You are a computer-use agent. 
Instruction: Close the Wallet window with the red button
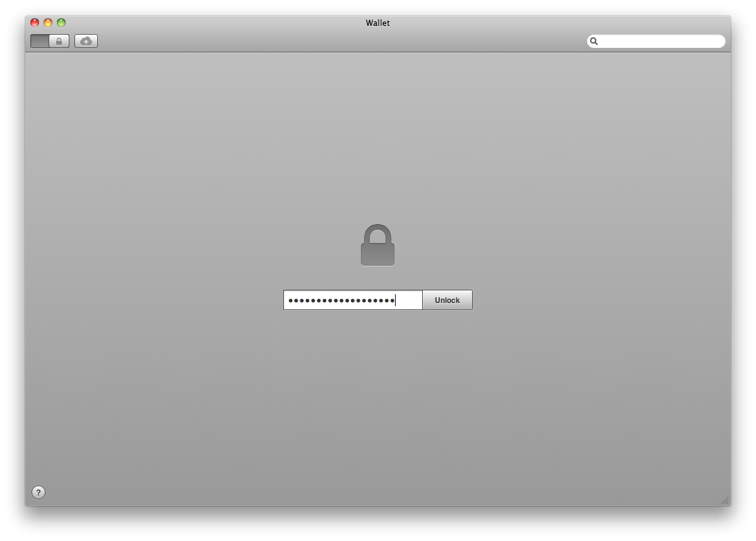[x=35, y=23]
